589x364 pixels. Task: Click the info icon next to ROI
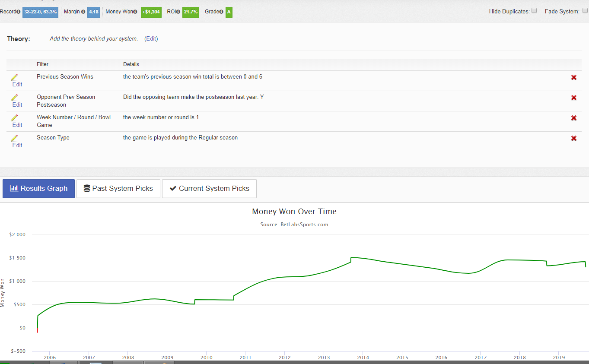tap(178, 12)
